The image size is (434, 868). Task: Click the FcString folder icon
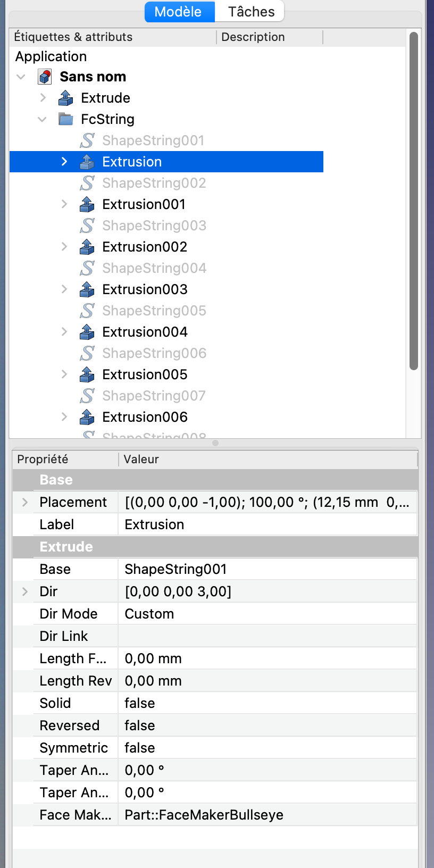pos(66,119)
